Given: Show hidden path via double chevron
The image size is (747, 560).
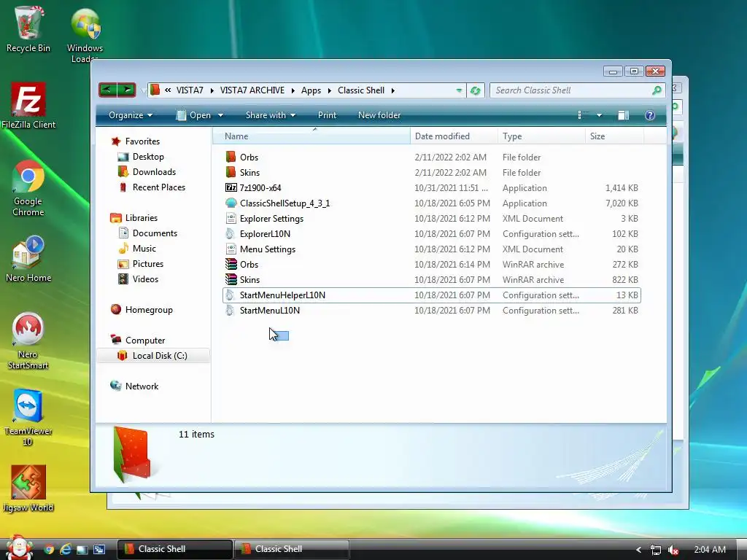Looking at the screenshot, I should pyautogui.click(x=168, y=90).
